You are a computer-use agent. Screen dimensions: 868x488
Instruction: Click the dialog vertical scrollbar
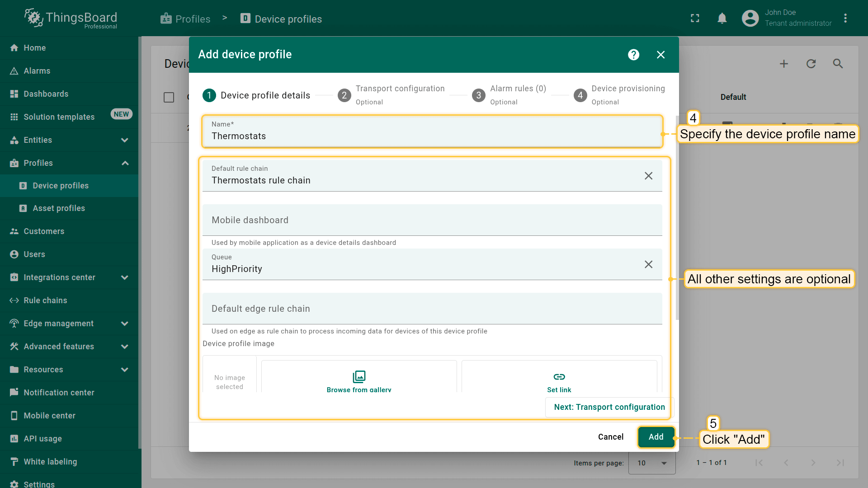coord(677,217)
